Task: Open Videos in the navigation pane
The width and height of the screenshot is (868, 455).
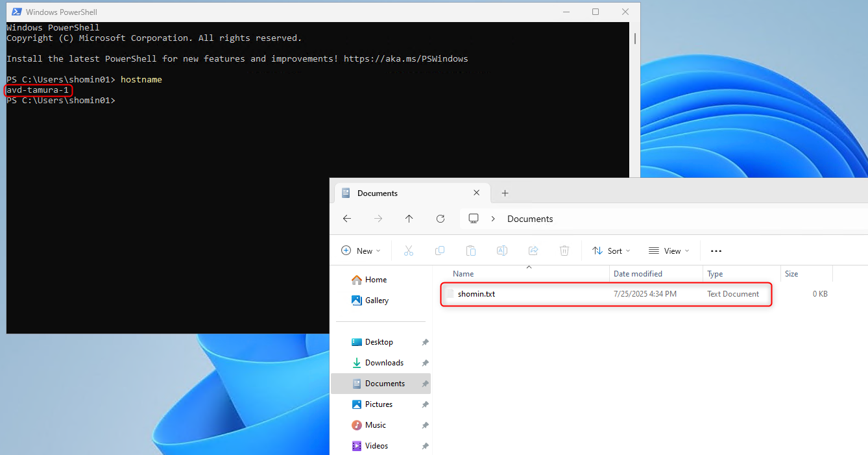Action: pyautogui.click(x=370, y=446)
